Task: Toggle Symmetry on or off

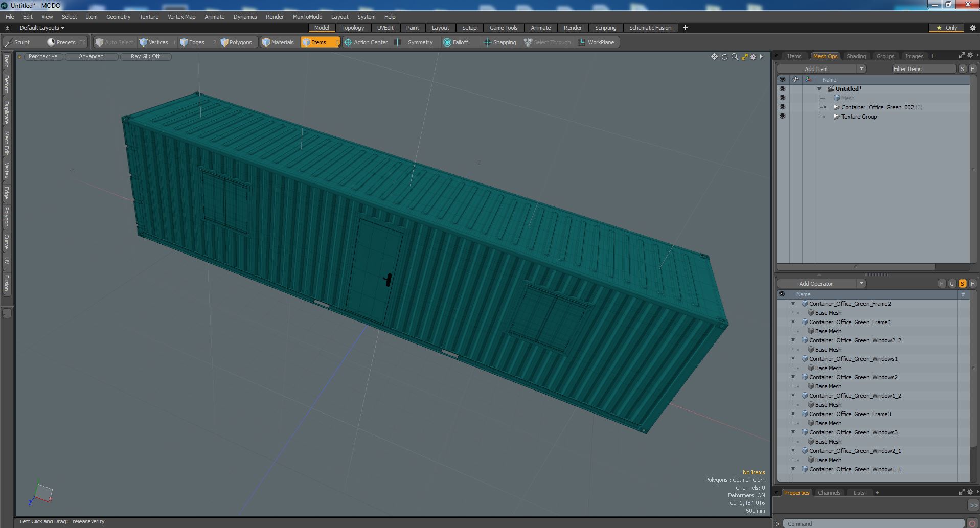Action: pyautogui.click(x=416, y=42)
